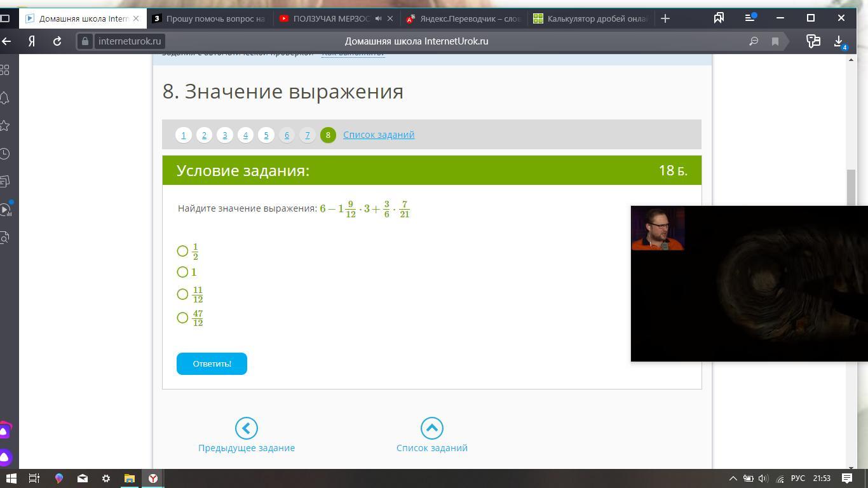Click the volume icon in system tray

pyautogui.click(x=763, y=478)
